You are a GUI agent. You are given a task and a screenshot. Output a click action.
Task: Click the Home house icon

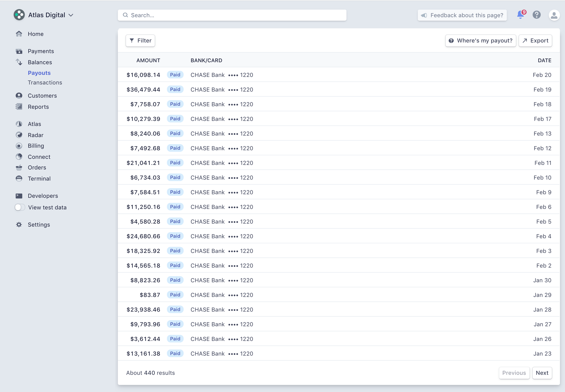coord(19,34)
